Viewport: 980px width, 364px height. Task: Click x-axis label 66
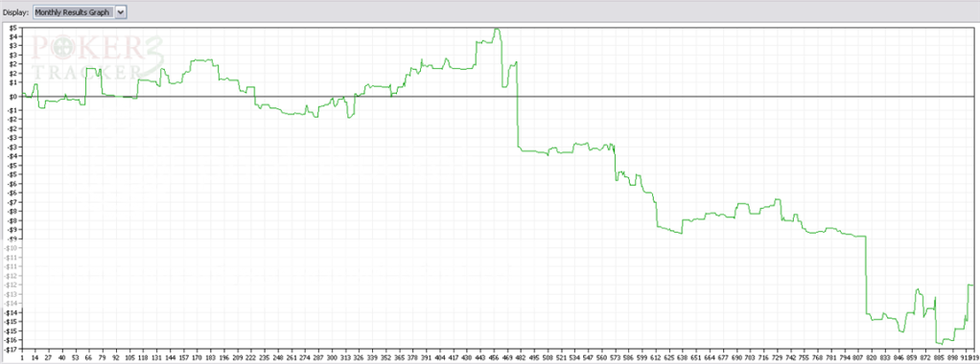[88, 358]
